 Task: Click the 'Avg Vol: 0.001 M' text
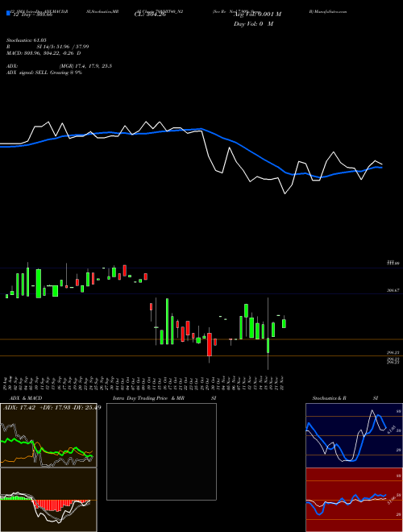258,15
